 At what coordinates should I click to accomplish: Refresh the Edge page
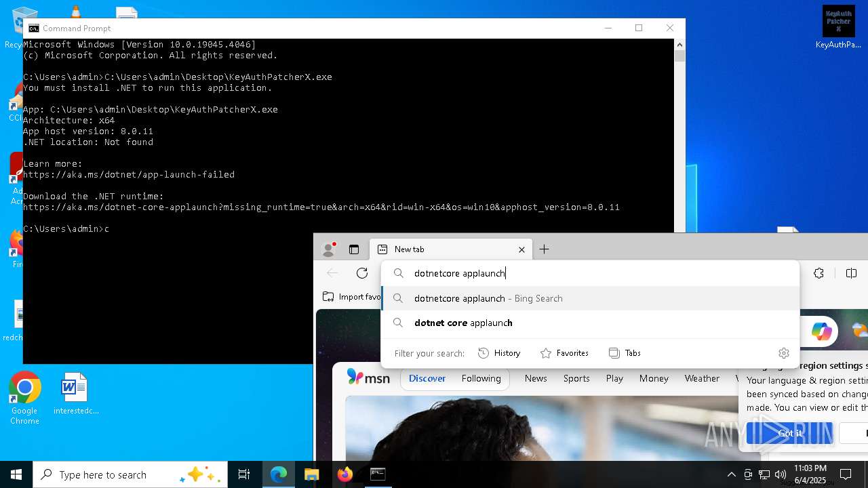tap(362, 273)
